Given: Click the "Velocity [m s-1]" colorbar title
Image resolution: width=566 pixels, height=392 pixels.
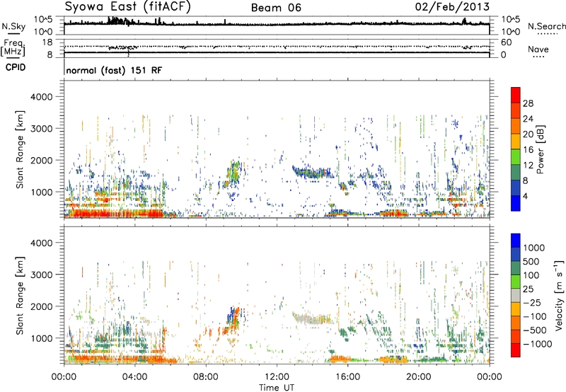Looking at the screenshot, I should [559, 295].
